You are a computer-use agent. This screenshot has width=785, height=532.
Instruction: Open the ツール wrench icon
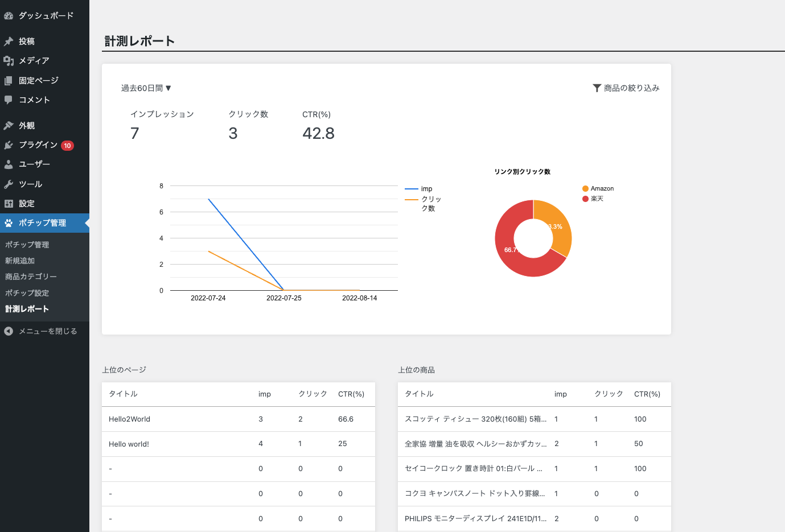pos(9,184)
